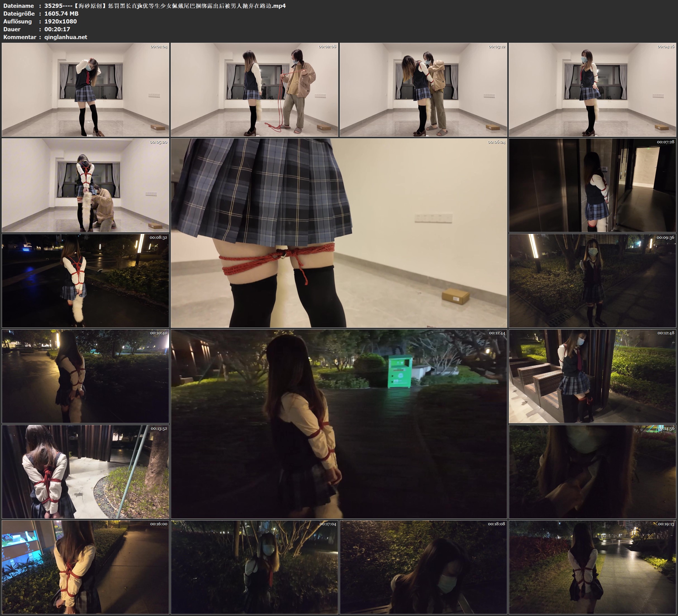Select the thumbnail marked 00:03:12
678x616 pixels.
point(424,89)
